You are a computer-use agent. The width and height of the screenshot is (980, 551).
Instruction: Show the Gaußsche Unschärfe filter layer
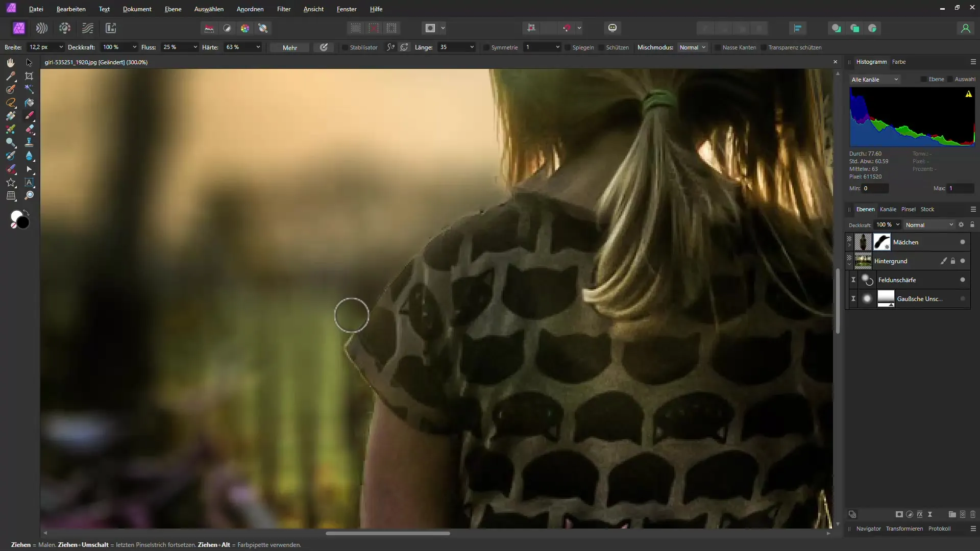coord(963,299)
